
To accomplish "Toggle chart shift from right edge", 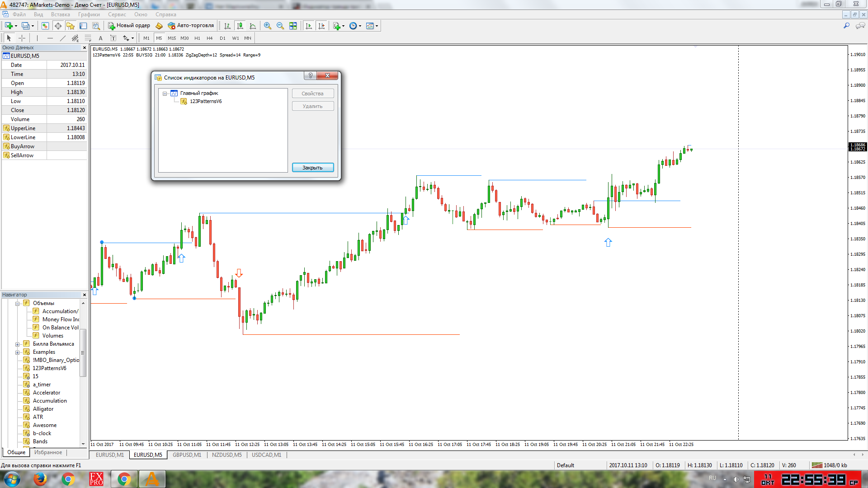I will (x=321, y=26).
